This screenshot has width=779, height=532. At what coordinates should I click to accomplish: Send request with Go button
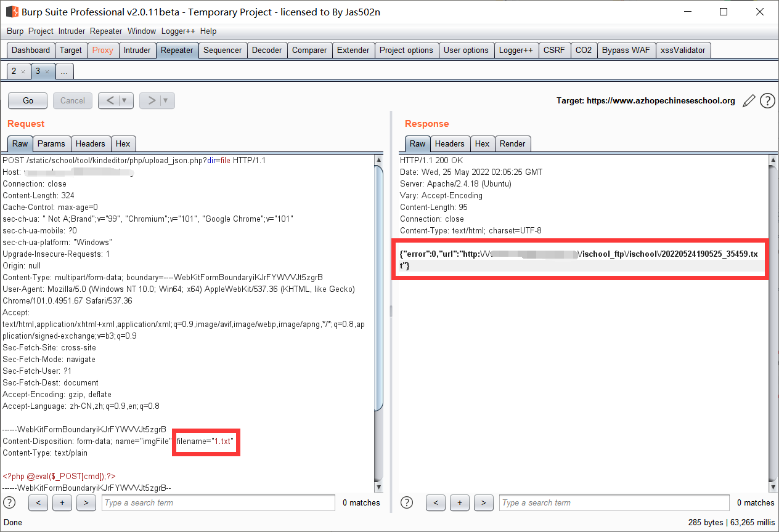(28, 100)
